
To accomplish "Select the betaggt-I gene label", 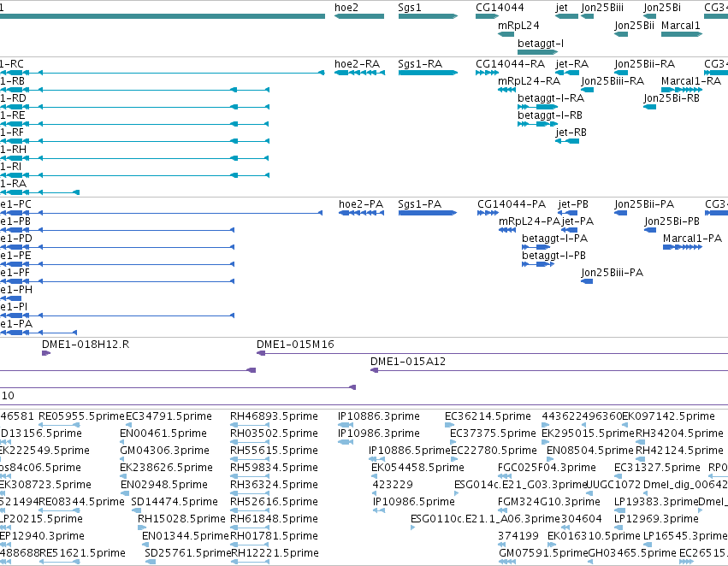I will tap(541, 43).
